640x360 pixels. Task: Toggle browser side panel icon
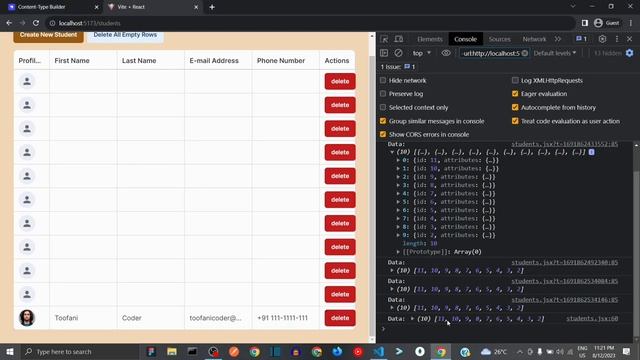click(x=584, y=23)
